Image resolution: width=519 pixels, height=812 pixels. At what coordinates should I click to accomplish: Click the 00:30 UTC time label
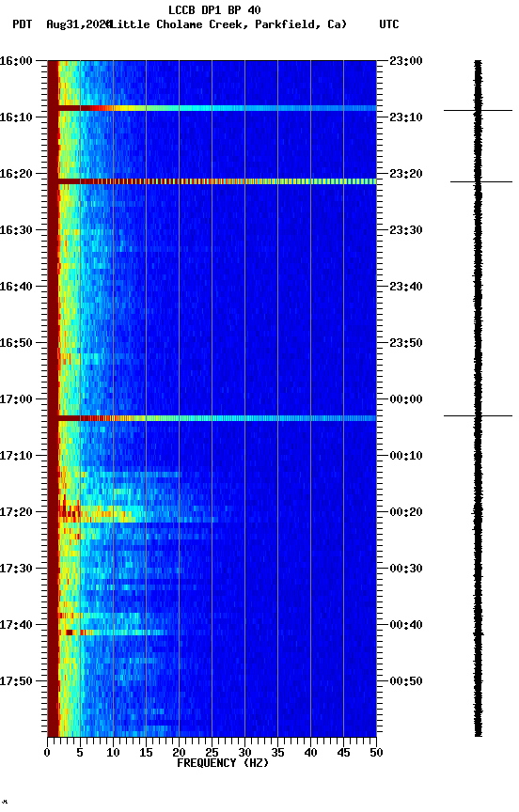point(406,569)
